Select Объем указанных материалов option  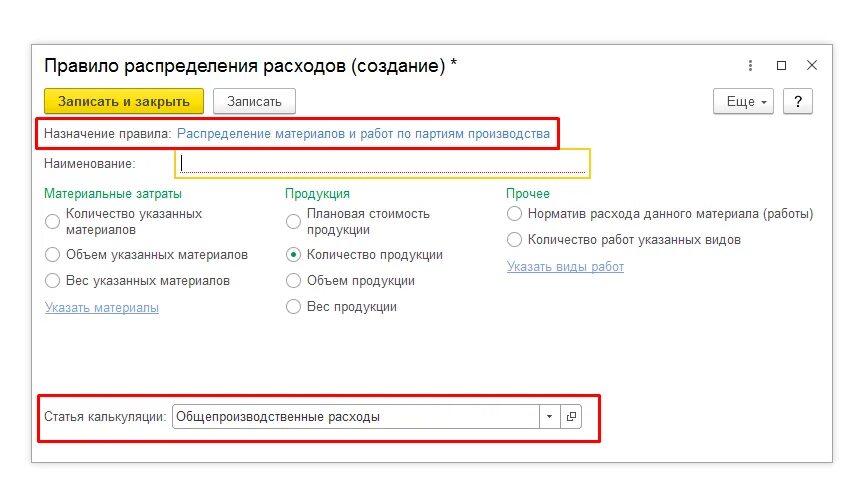52,255
